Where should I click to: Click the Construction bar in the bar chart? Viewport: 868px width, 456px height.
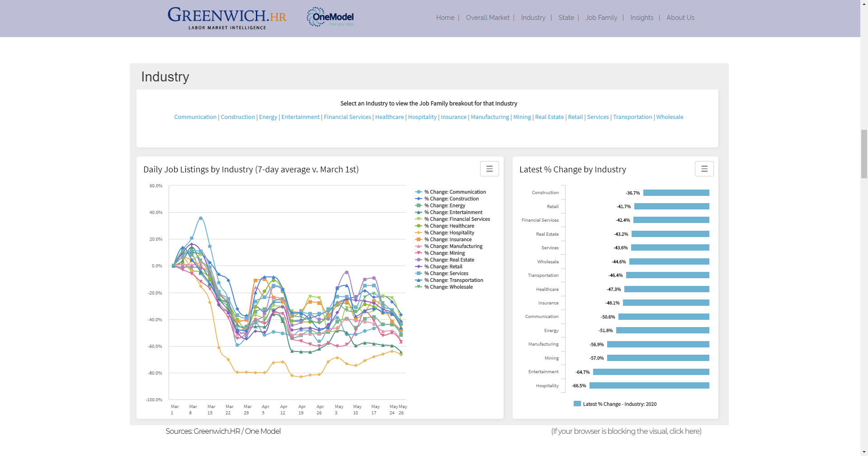(x=675, y=192)
